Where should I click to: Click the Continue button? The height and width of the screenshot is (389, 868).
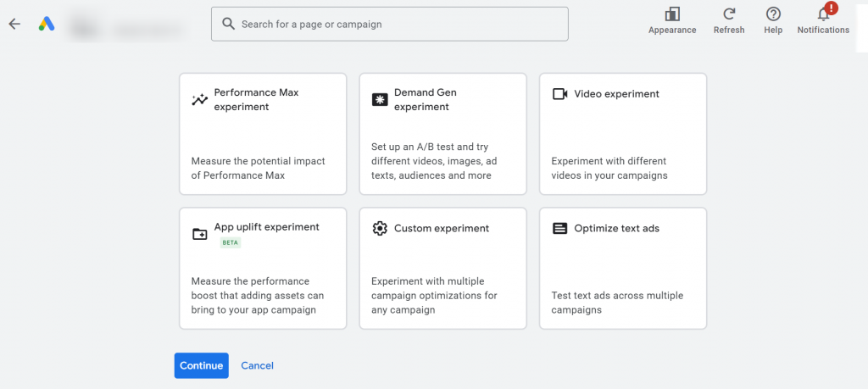202,366
